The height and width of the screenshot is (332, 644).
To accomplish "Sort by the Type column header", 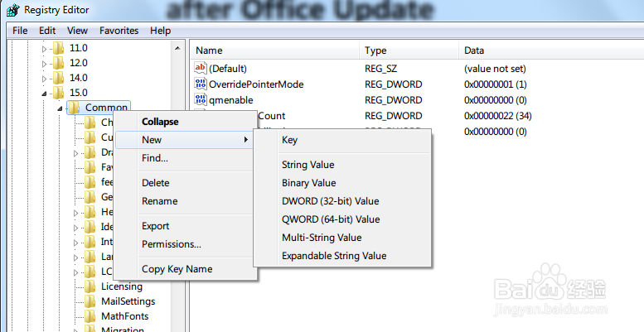I will tap(409, 51).
